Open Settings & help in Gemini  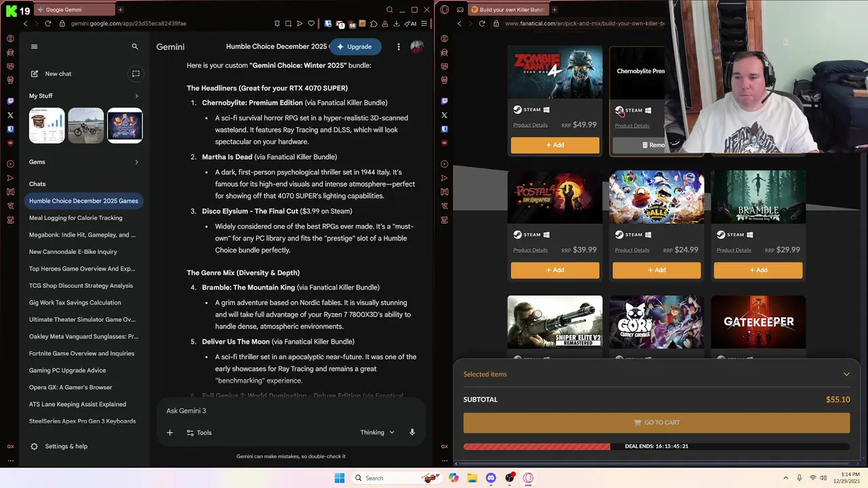(x=59, y=447)
